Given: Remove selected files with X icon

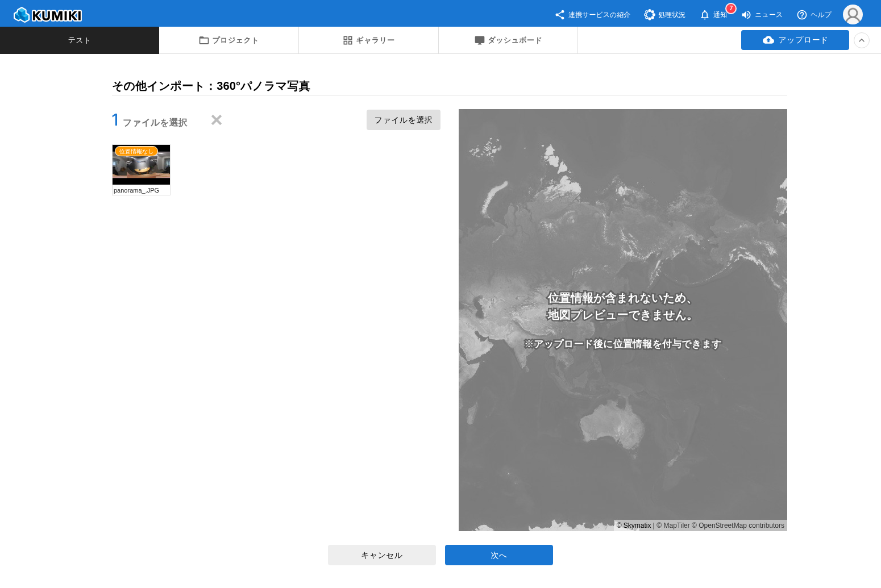Looking at the screenshot, I should (x=217, y=120).
